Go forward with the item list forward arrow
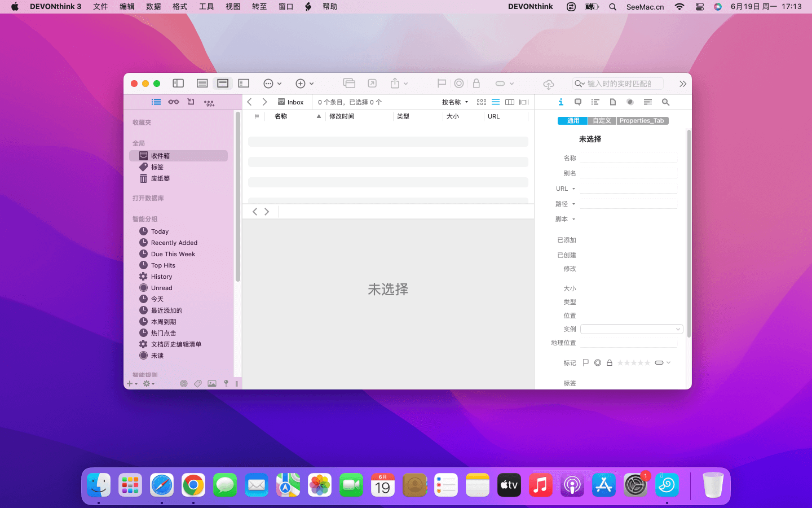This screenshot has width=812, height=508. 264,102
